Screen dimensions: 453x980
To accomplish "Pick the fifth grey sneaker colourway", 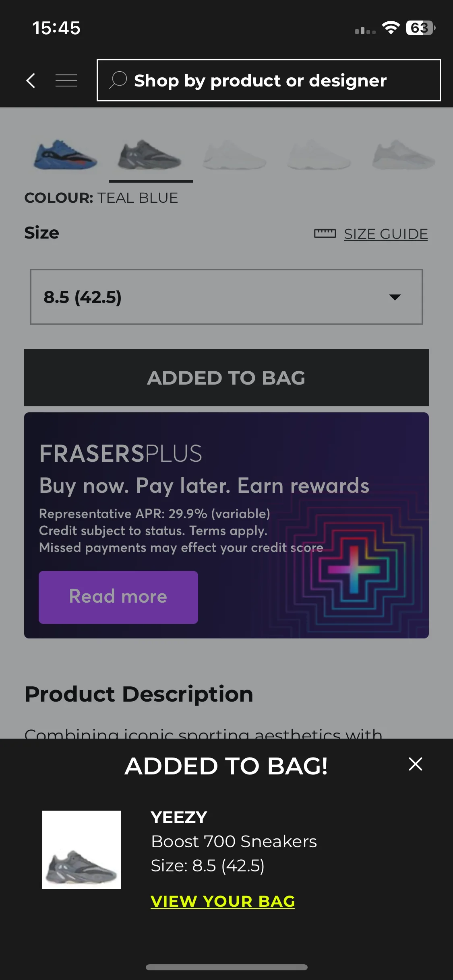I will click(404, 155).
